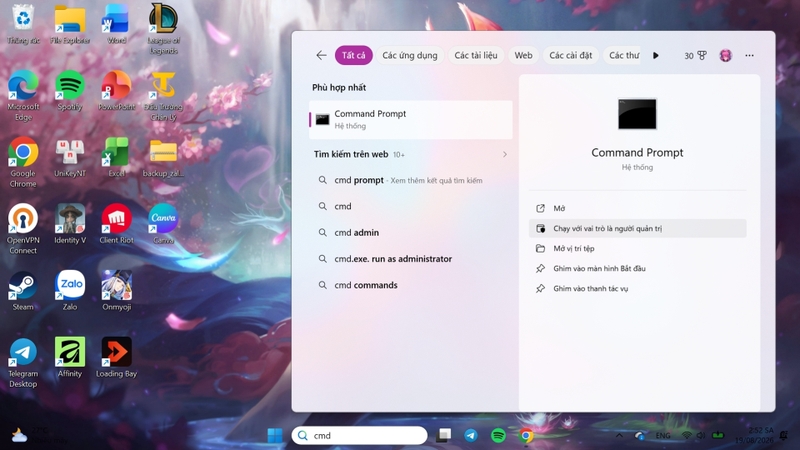Show hidden system tray icons
This screenshot has height=450, width=800.
[x=619, y=435]
